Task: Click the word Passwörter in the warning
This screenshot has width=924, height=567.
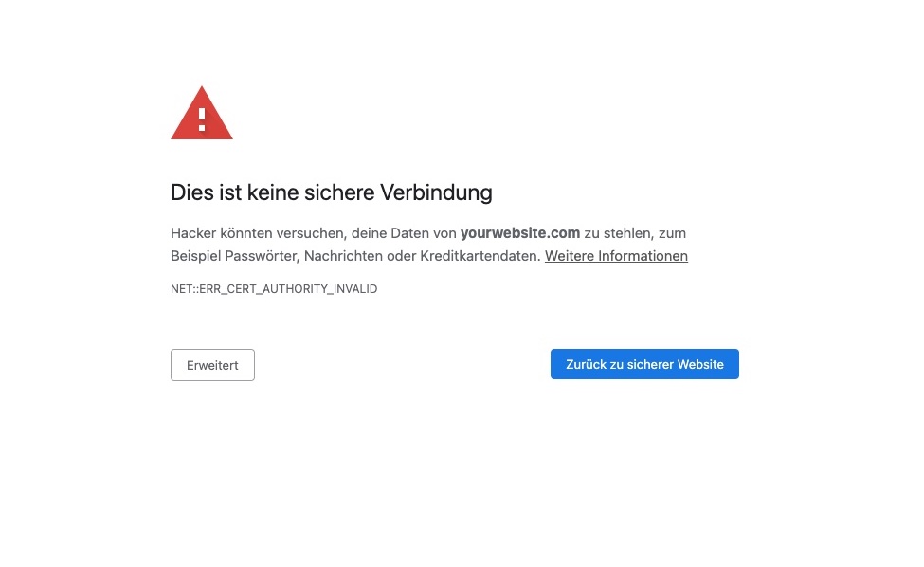Action: [263, 256]
